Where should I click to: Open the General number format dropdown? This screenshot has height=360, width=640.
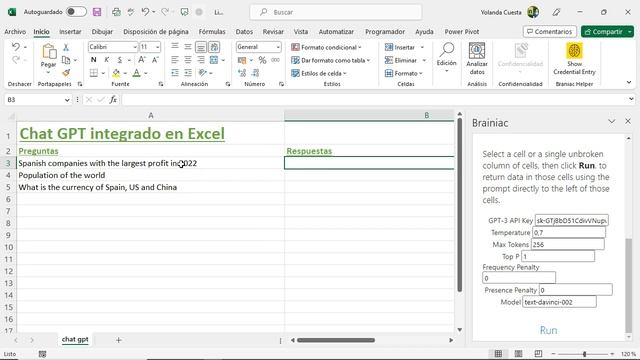pos(278,47)
